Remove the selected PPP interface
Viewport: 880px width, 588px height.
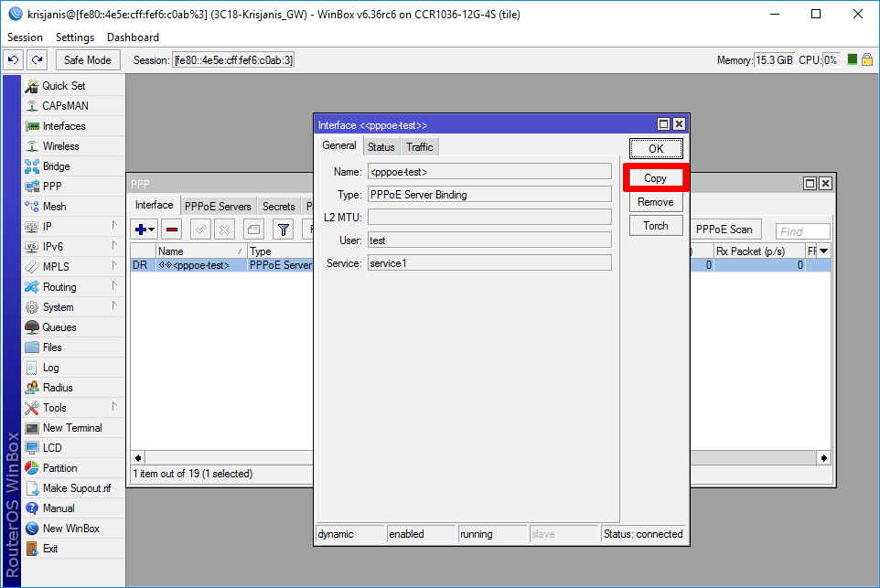point(171,229)
